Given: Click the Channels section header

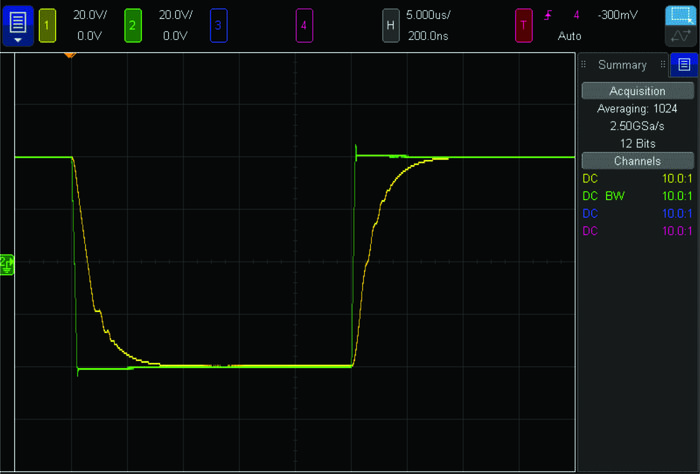Looking at the screenshot, I should tap(637, 161).
